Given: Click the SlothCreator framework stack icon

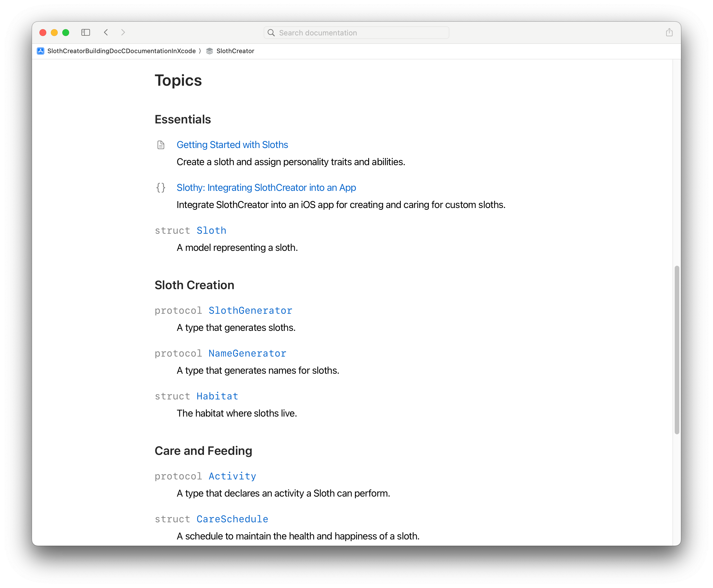Looking at the screenshot, I should [210, 51].
